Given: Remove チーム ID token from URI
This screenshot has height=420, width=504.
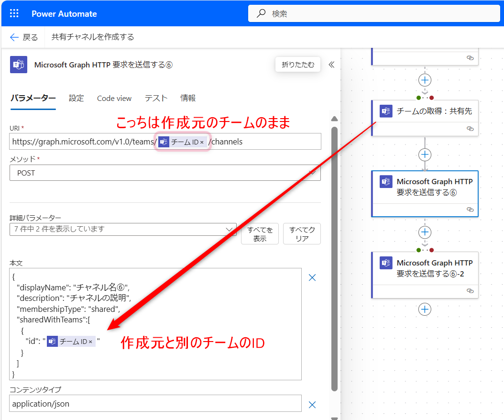Looking at the screenshot, I should 202,142.
